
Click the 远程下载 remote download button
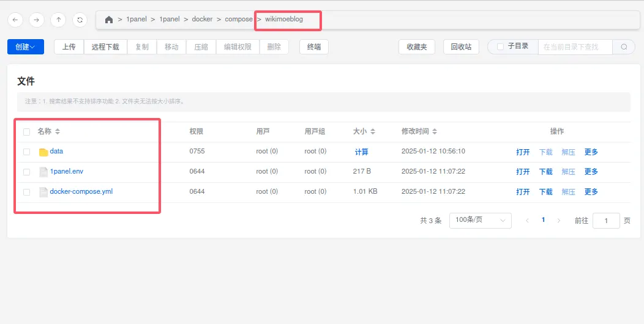[105, 46]
